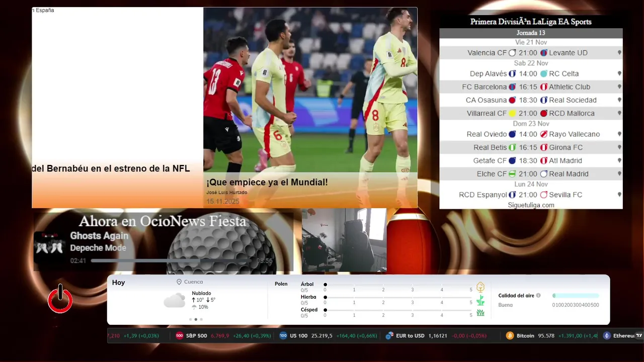Image resolution: width=644 pixels, height=362 pixels.
Task: Open venue pin for Real Betis match
Action: tap(619, 147)
